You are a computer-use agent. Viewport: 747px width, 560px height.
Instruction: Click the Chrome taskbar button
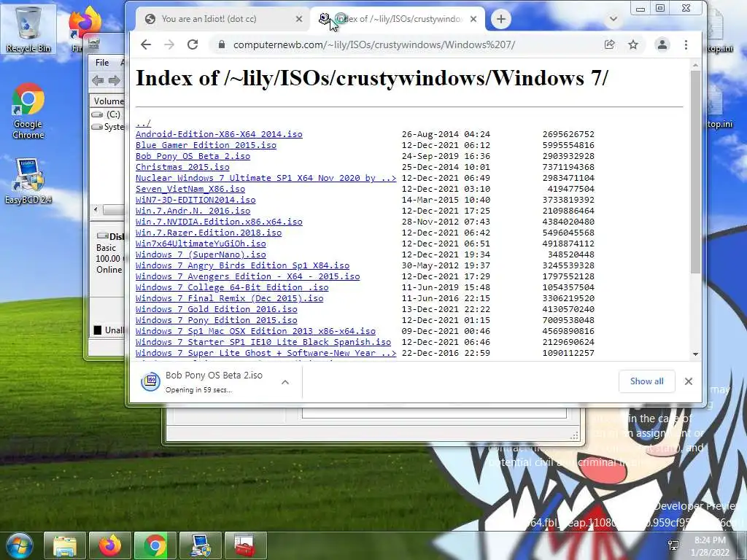[x=155, y=545]
